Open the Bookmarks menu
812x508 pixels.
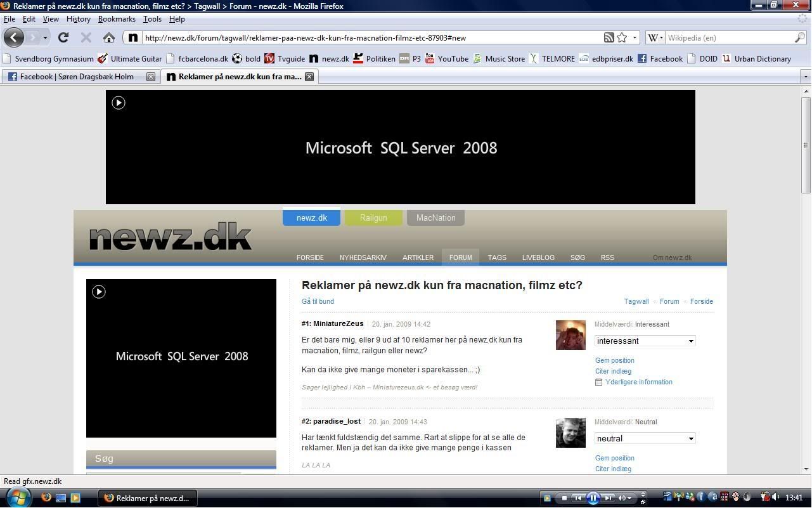tap(117, 19)
